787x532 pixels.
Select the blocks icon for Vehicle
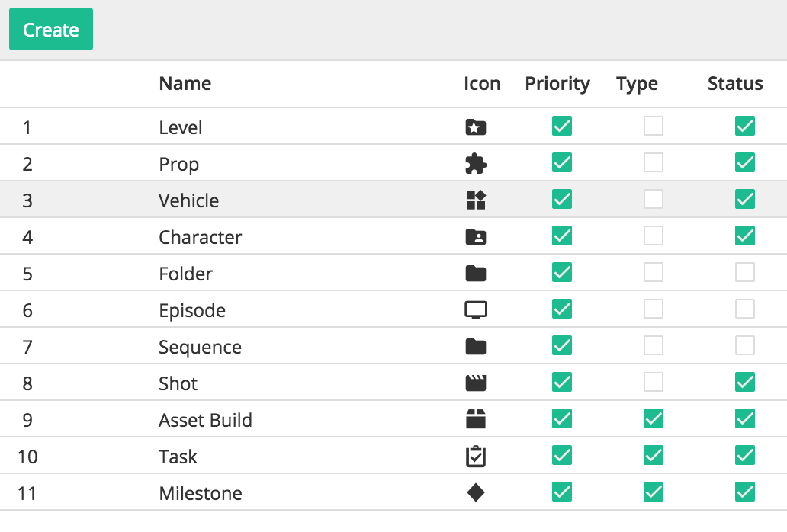click(x=475, y=199)
